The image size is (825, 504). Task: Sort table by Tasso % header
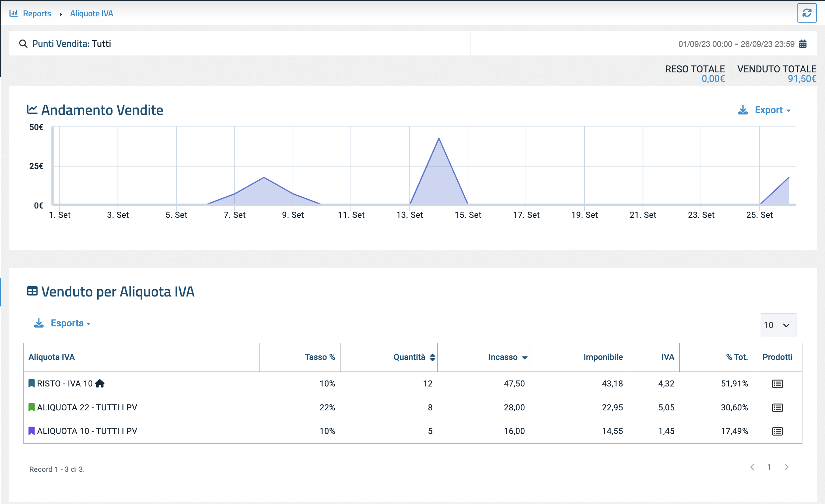coord(320,357)
